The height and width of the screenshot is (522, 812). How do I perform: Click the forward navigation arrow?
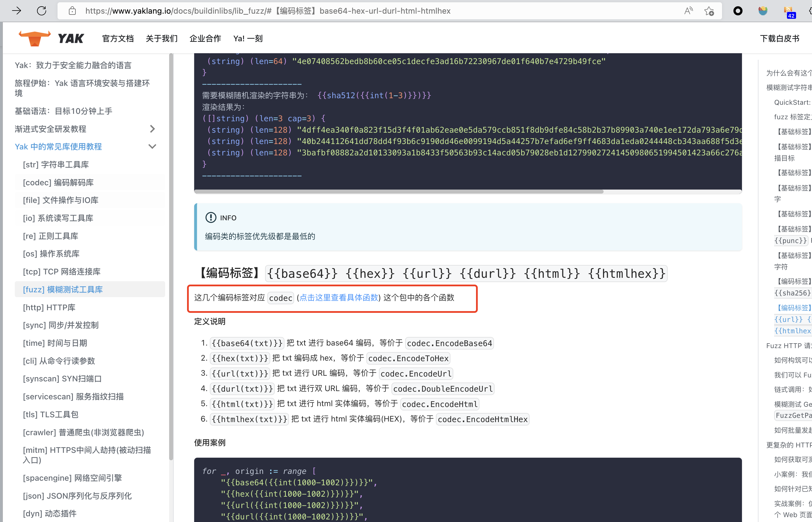[x=16, y=11]
